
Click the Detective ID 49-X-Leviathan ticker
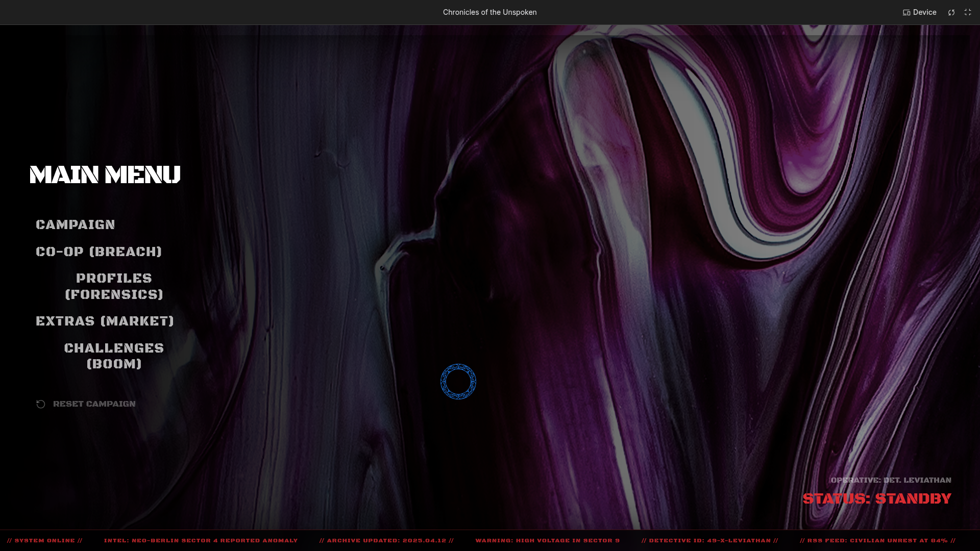click(709, 541)
